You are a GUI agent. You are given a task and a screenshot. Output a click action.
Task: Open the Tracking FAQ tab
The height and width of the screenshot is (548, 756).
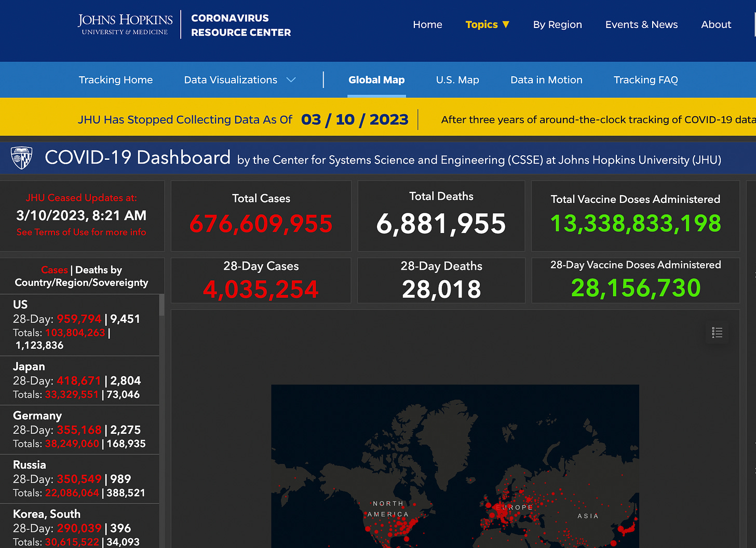646,80
